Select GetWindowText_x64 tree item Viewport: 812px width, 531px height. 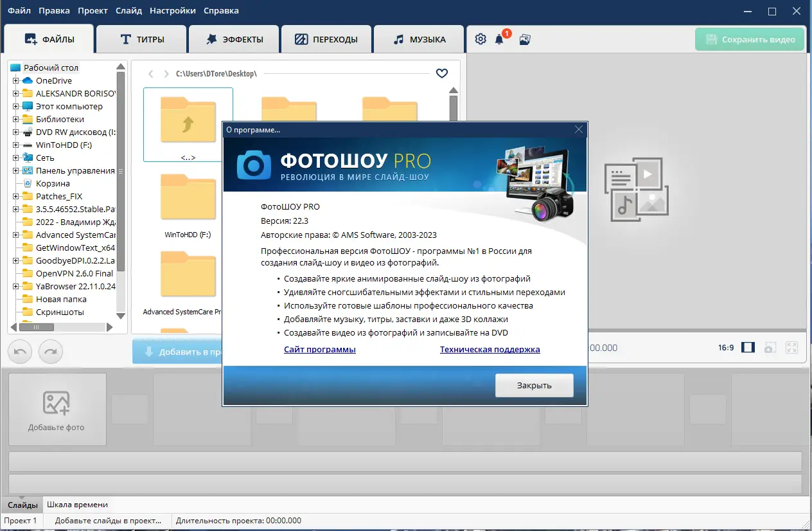pyautogui.click(x=75, y=248)
